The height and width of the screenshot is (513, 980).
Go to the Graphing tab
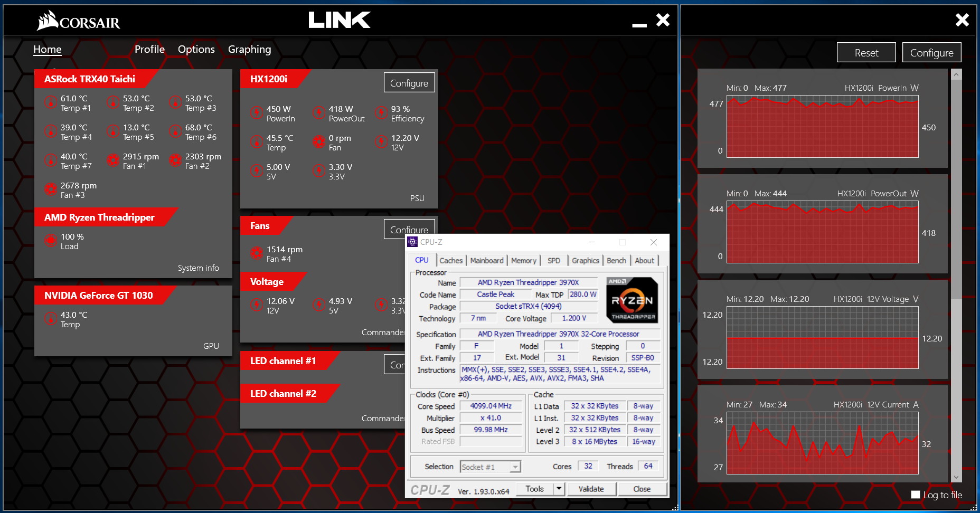249,49
